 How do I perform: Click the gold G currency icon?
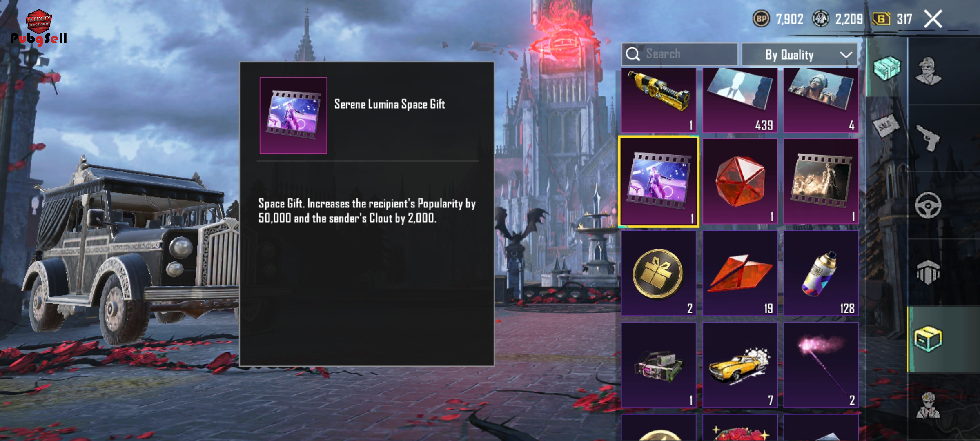point(881,19)
